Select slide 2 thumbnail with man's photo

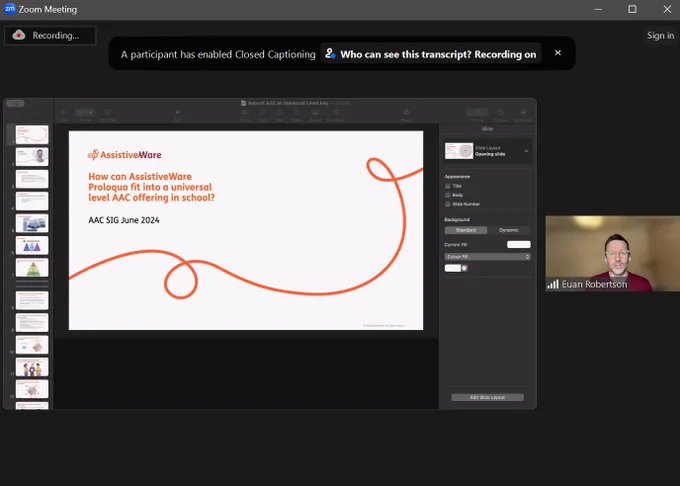[x=32, y=157]
